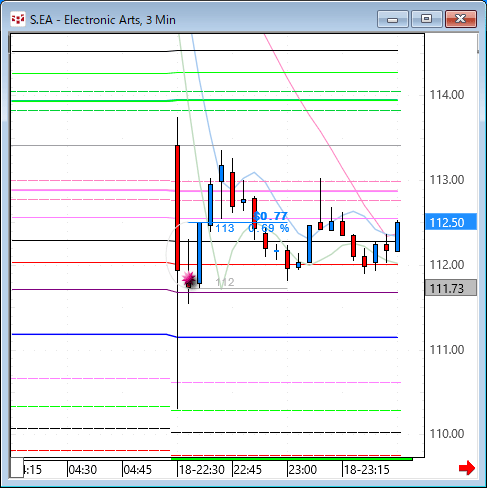Image resolution: width=487 pixels, height=488 pixels.
Task: Click the thick blue horizontal level line
Action: click(205, 336)
